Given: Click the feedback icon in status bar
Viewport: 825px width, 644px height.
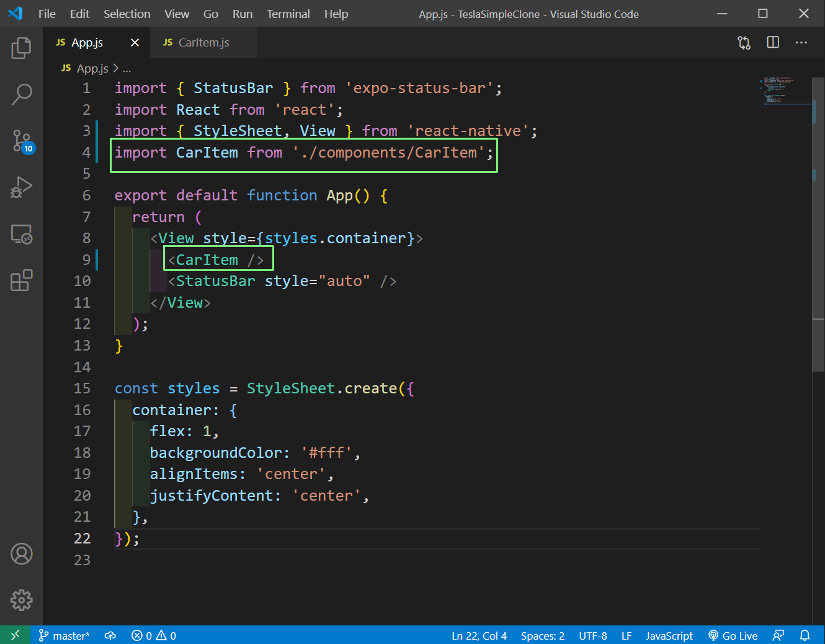Looking at the screenshot, I should click(778, 635).
